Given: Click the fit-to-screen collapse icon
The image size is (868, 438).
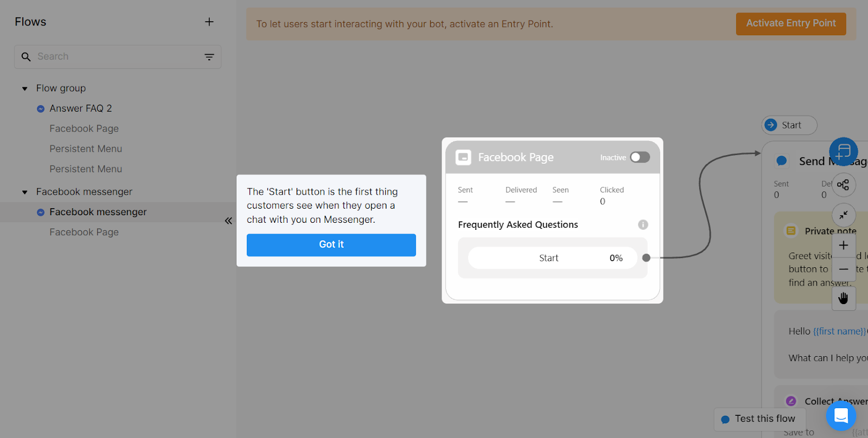Looking at the screenshot, I should coord(843,215).
